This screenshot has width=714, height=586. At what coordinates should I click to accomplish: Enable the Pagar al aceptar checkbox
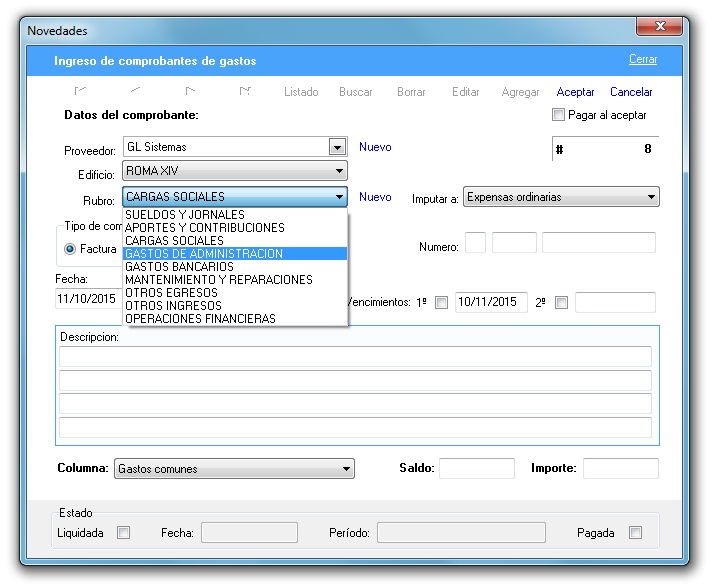[x=559, y=115]
